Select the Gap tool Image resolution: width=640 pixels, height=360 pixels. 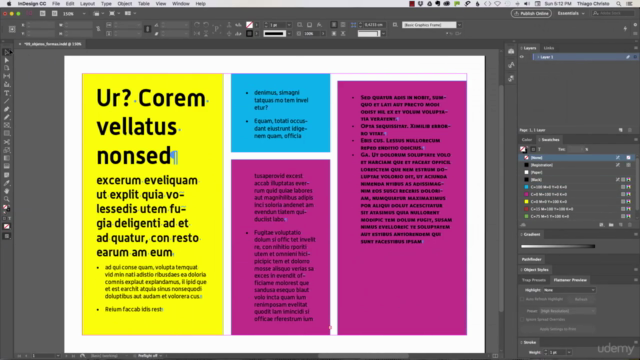pos(7,77)
